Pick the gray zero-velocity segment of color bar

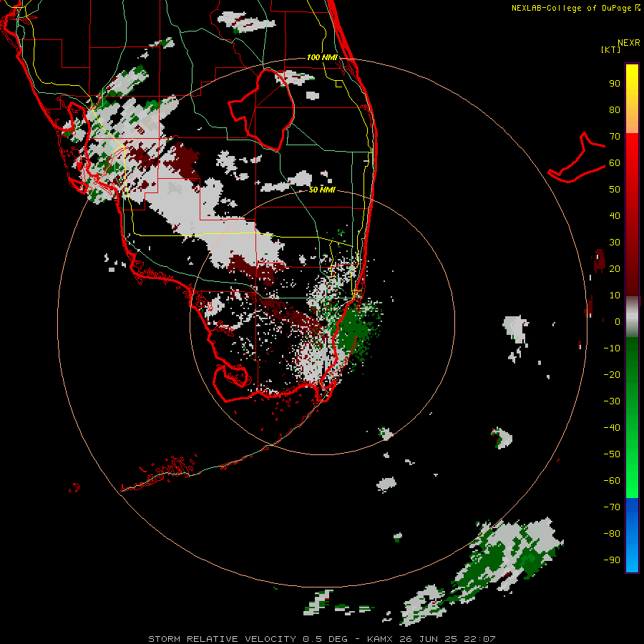tap(632, 317)
